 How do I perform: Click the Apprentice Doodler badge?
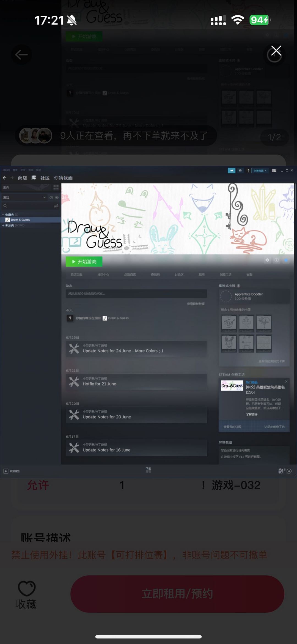(254, 296)
